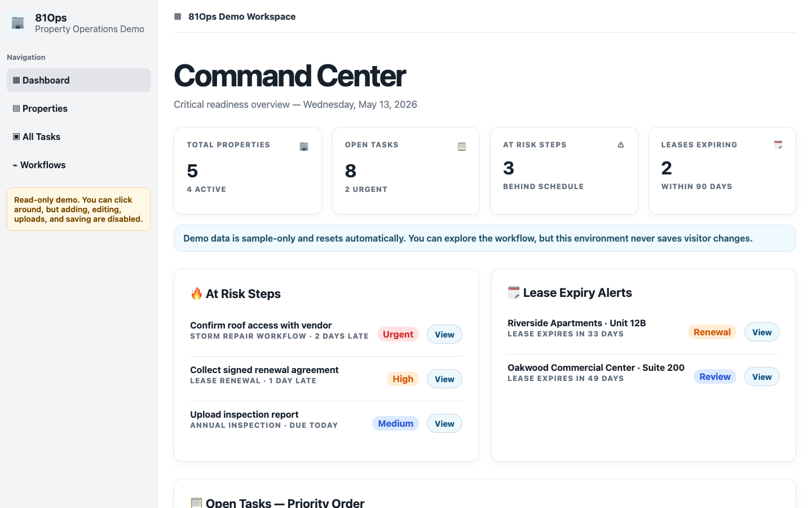The height and width of the screenshot is (508, 812).
Task: Click the demo data sample-only banner
Action: click(485, 238)
